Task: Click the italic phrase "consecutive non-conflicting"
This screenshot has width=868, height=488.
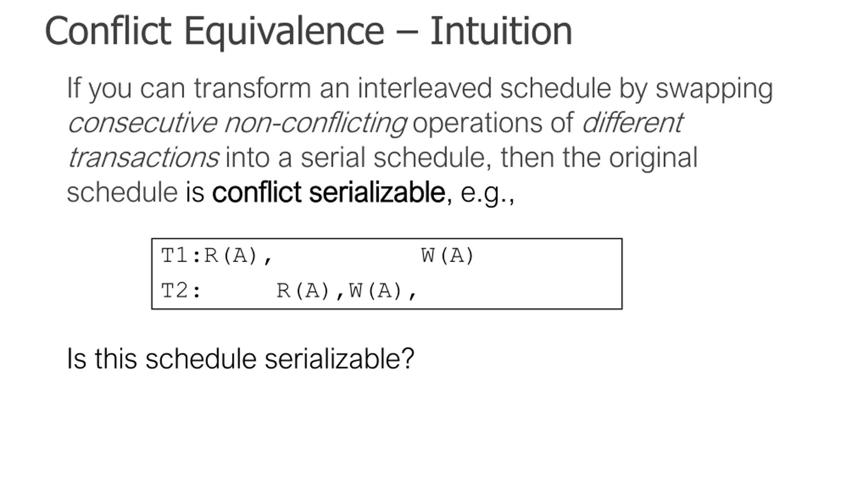Action: [237, 123]
